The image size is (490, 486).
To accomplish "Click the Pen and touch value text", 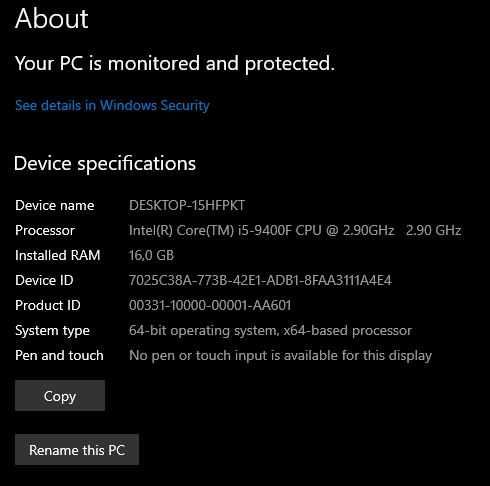I will click(280, 356).
